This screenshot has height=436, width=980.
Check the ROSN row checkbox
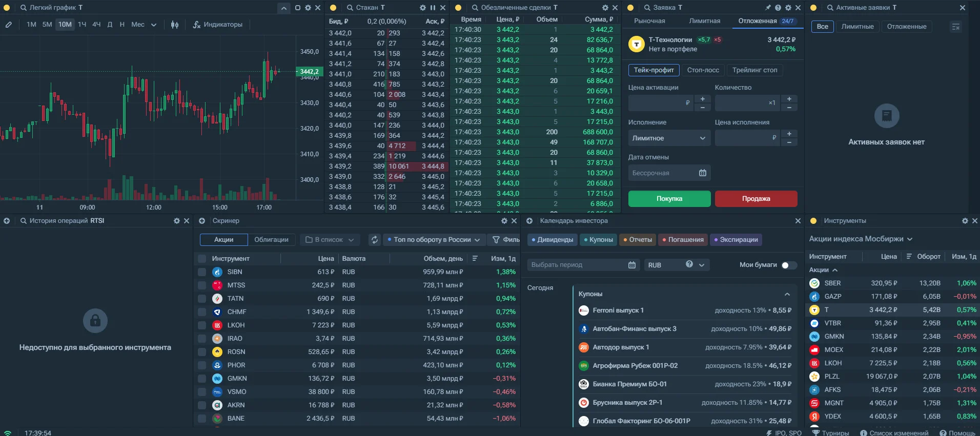(x=202, y=352)
